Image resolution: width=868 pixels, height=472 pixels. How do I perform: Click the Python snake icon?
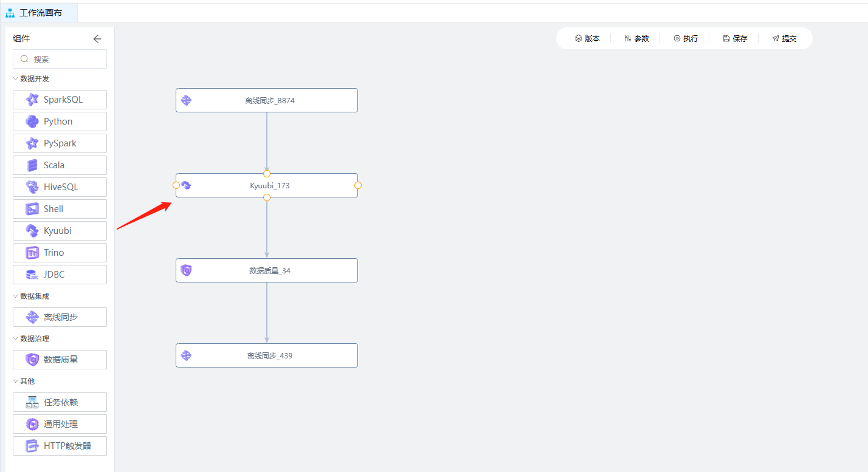tap(32, 121)
